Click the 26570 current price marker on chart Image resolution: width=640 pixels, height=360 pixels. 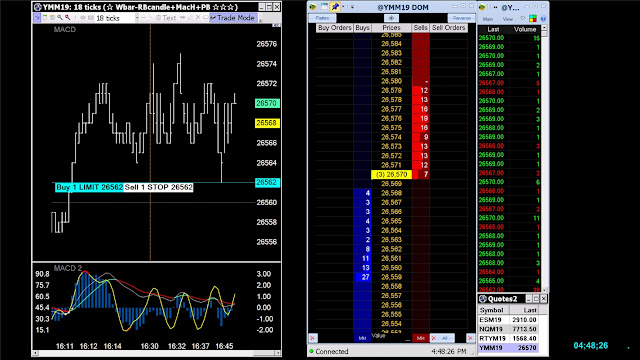267,103
